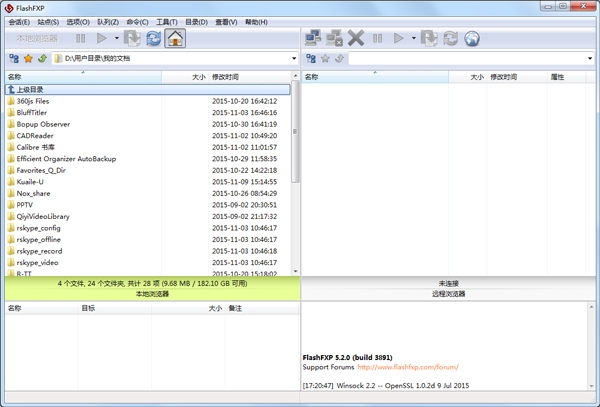Select the rskype_record folder
This screenshot has width=600, height=407.
[148, 251]
